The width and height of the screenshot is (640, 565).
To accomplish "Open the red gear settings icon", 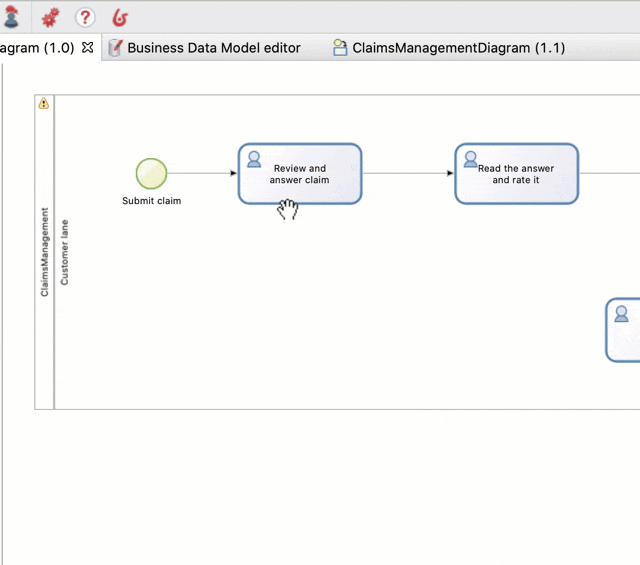I will pyautogui.click(x=50, y=17).
